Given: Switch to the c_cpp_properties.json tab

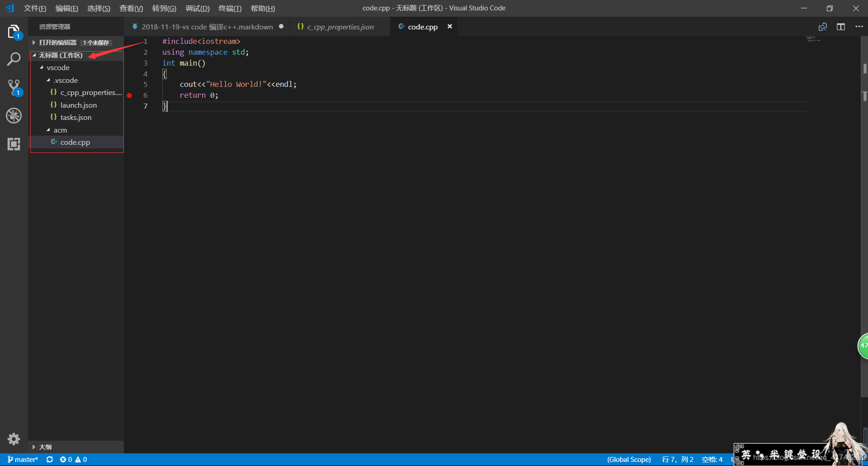Looking at the screenshot, I should pyautogui.click(x=340, y=27).
